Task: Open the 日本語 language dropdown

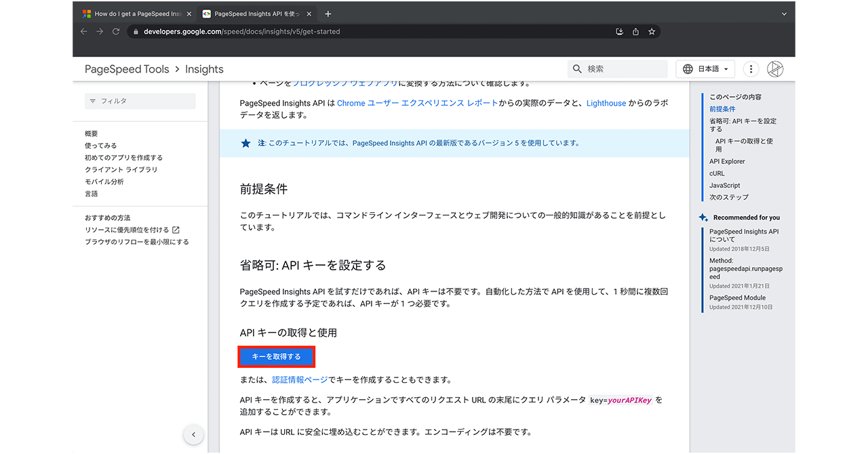Action: click(x=705, y=69)
